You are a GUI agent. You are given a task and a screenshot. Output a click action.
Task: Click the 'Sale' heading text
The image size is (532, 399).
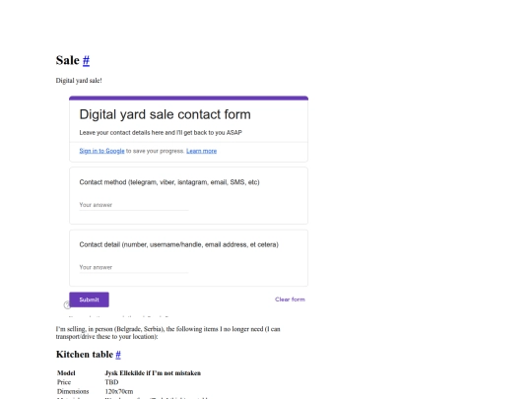click(x=68, y=60)
